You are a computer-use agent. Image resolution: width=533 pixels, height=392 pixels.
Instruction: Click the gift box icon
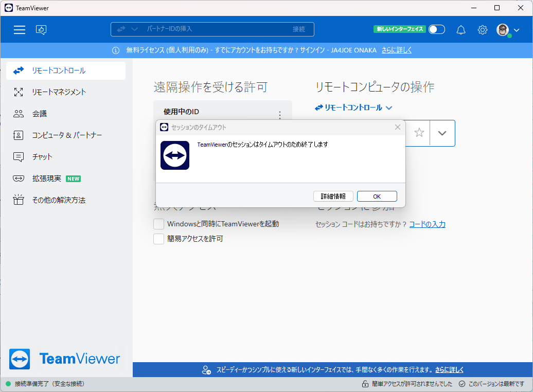[19, 200]
